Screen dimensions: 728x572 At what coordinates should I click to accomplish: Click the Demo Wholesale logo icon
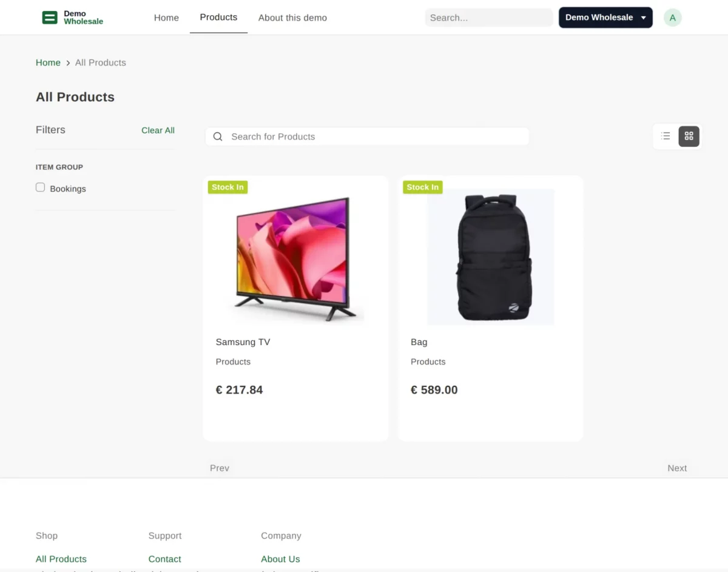(50, 18)
